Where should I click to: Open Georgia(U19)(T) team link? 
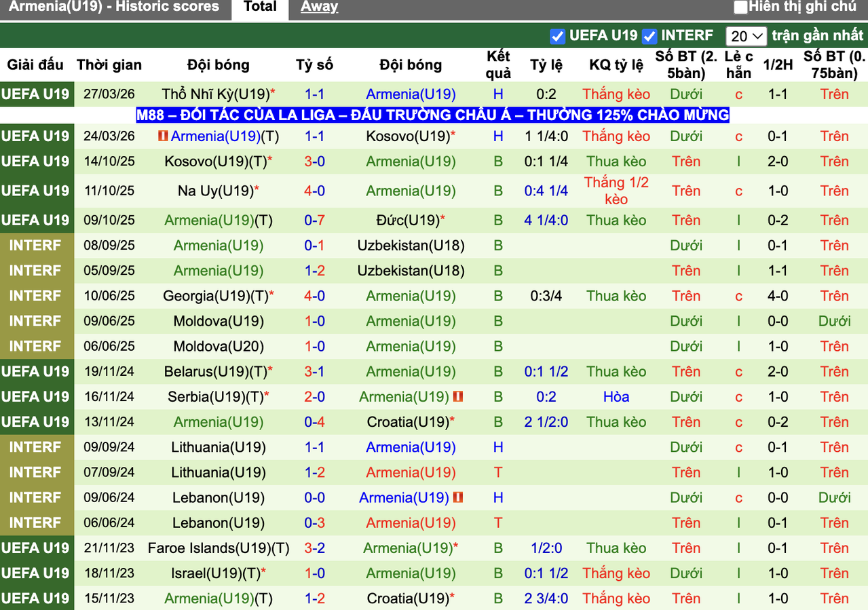coord(216,296)
